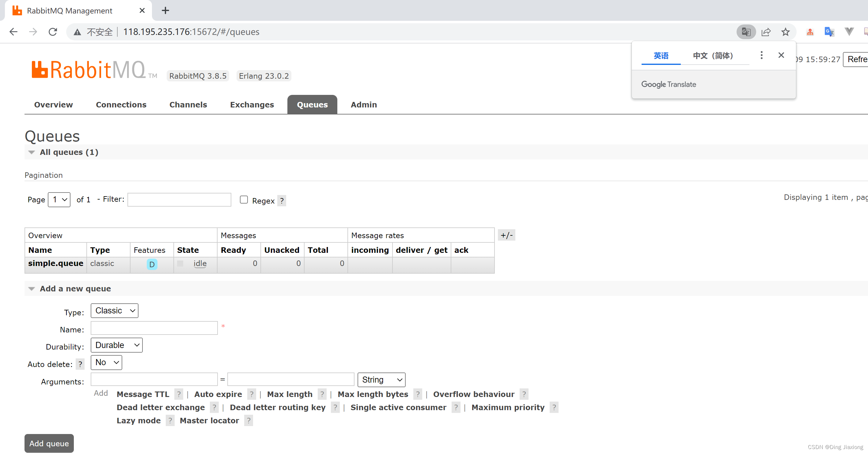Click the new queue Name field
The width and height of the screenshot is (868, 453).
click(x=154, y=328)
